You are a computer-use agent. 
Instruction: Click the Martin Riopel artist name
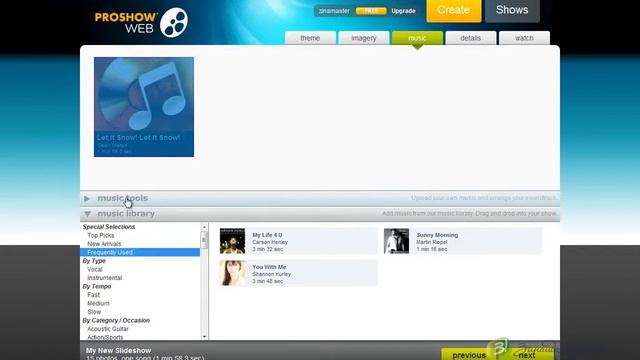tap(432, 242)
